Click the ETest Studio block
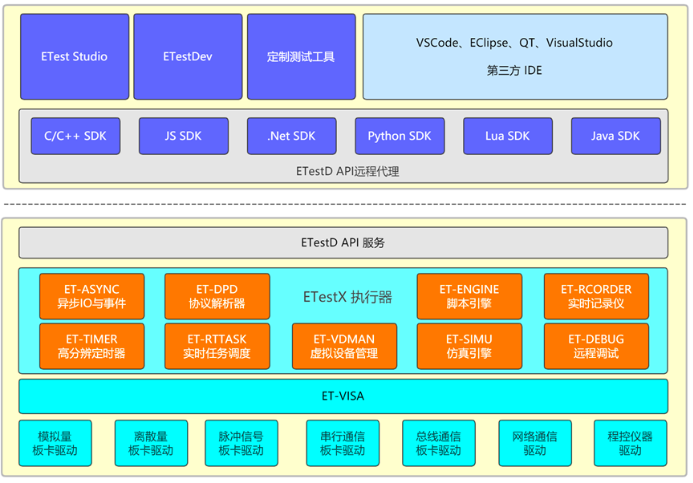This screenshot has height=483, width=693. coord(74,57)
